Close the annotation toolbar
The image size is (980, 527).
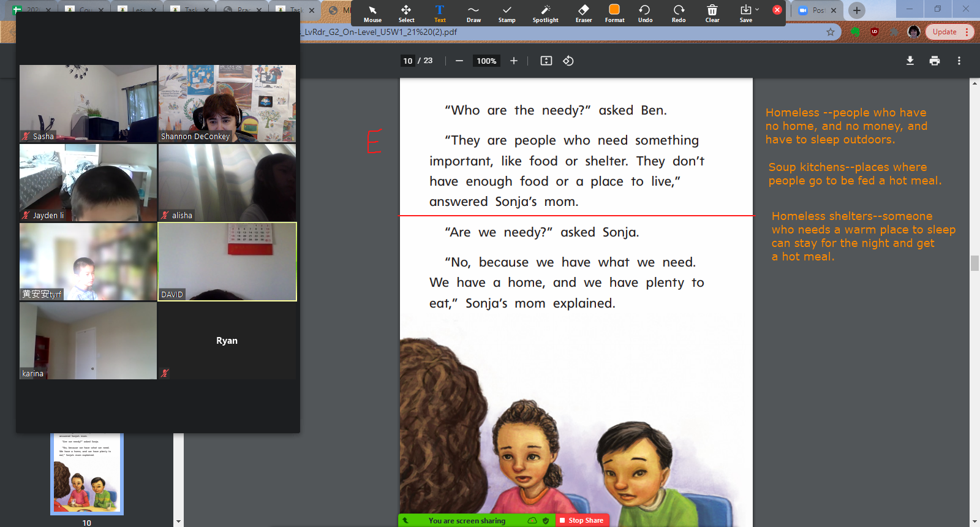[x=777, y=10]
